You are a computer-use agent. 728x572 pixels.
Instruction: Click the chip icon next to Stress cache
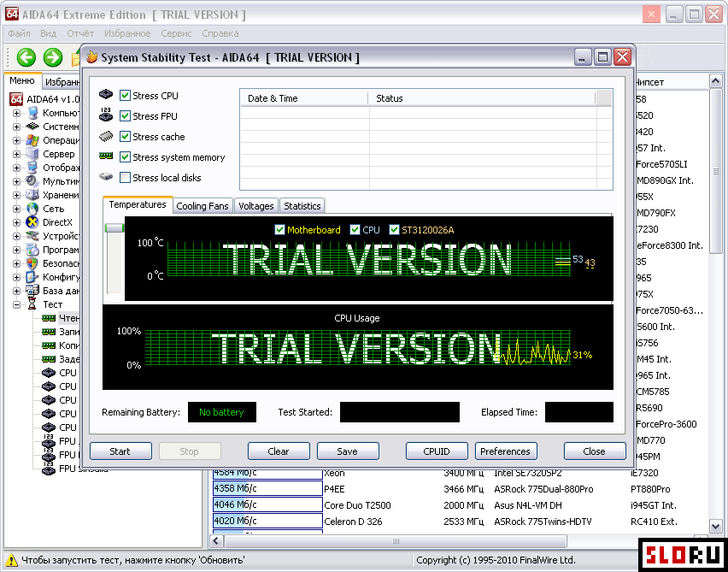(106, 136)
